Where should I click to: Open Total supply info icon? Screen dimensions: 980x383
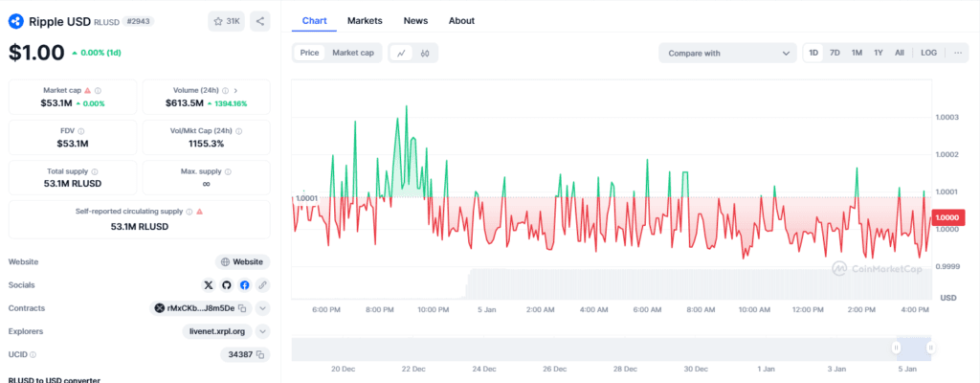[x=95, y=171]
